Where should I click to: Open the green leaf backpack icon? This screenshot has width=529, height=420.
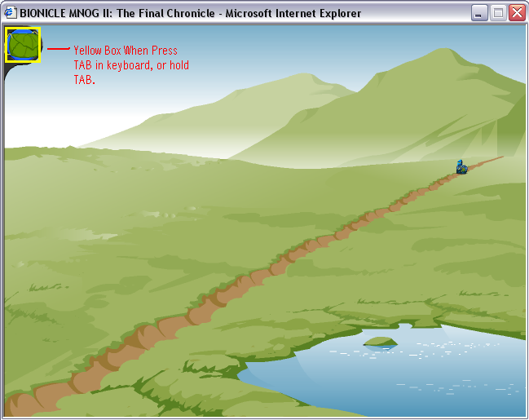[23, 45]
